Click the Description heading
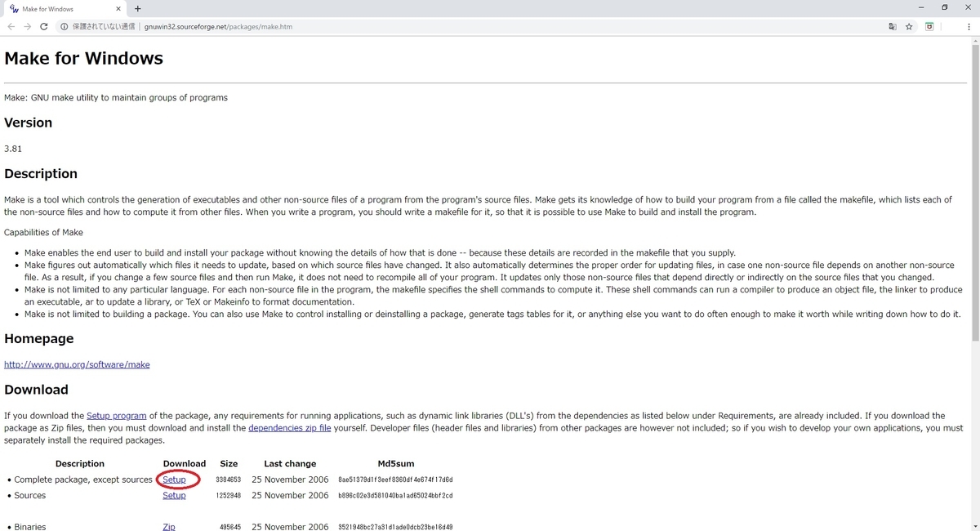This screenshot has width=980, height=531. pos(41,174)
